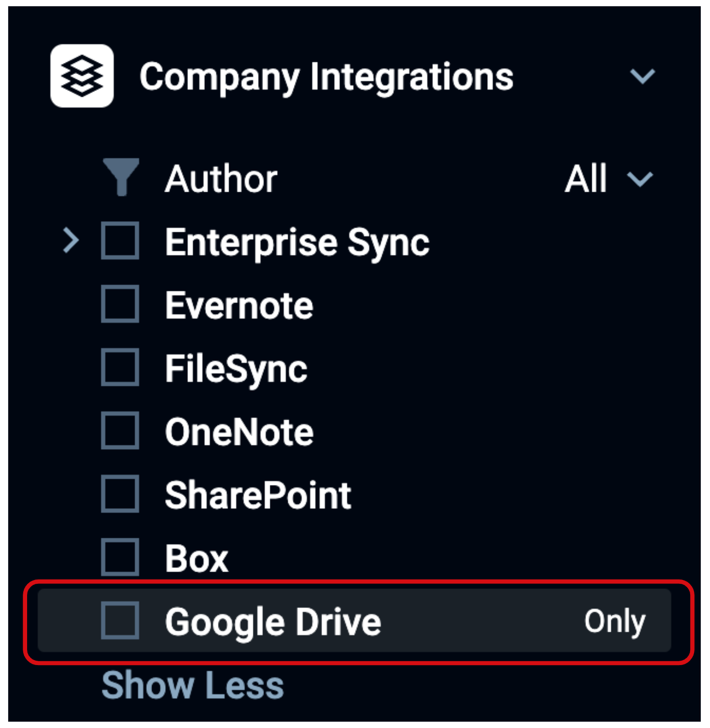Check the Enterprise Sync checkbox

(x=120, y=241)
